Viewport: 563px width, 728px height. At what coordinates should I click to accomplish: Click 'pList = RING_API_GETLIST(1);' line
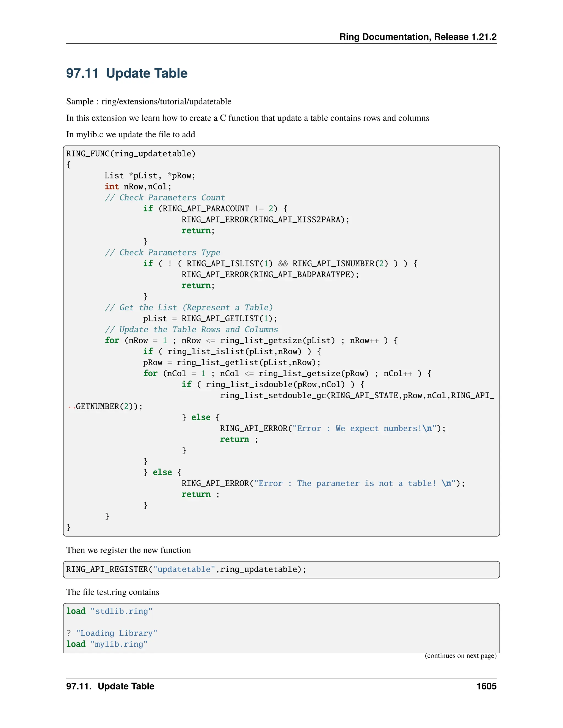coord(210,319)
